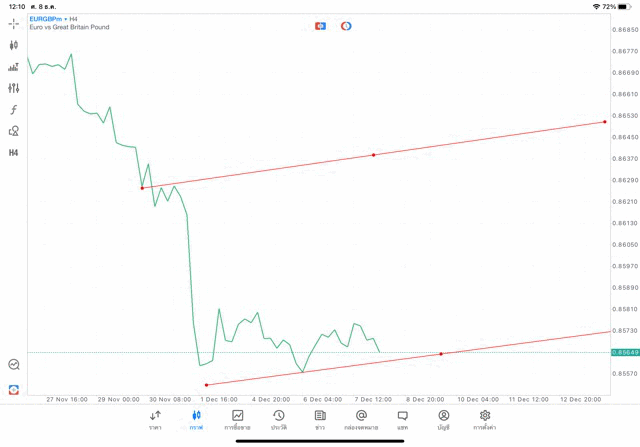Open the drawing objects shapes icon
This screenshot has width=640, height=447.
14,131
